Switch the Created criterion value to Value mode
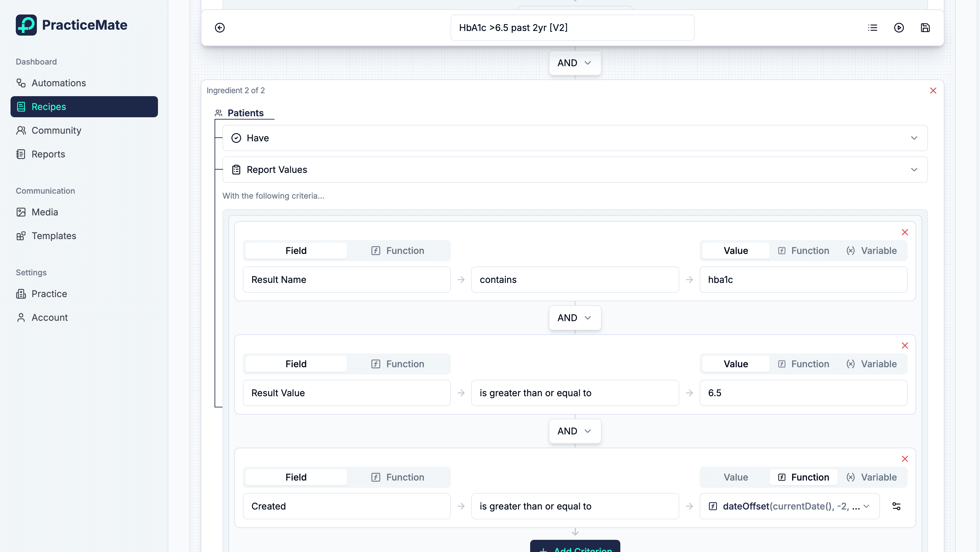 pos(735,477)
